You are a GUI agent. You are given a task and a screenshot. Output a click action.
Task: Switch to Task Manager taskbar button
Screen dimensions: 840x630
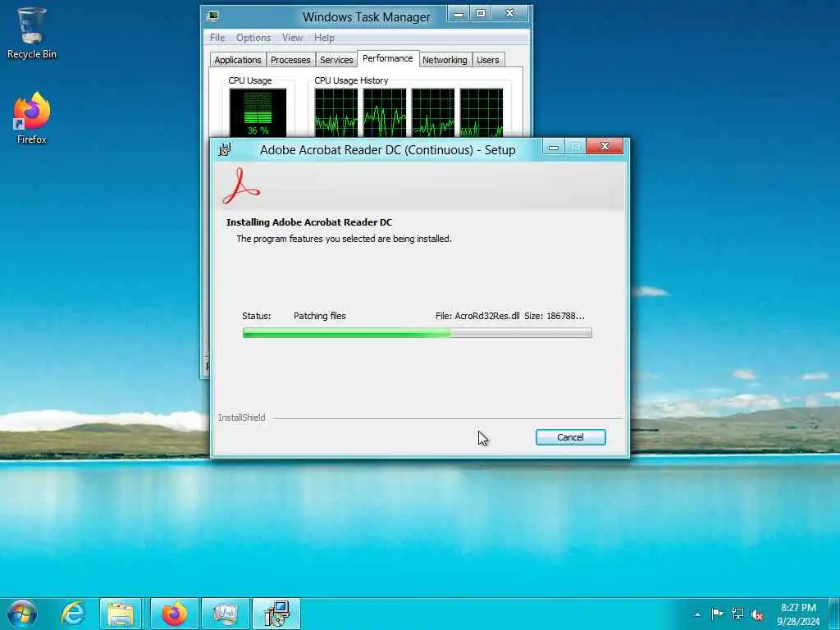click(x=225, y=614)
